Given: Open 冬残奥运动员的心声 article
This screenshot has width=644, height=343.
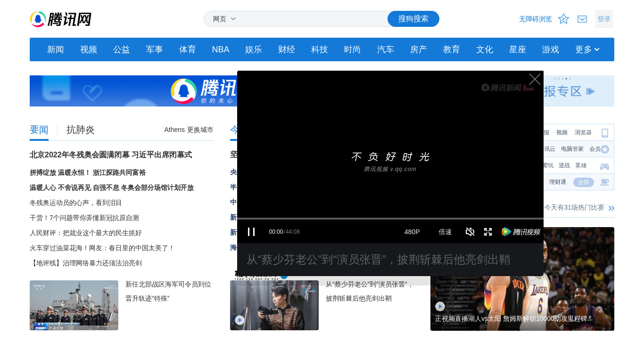Looking at the screenshot, I should tap(76, 203).
